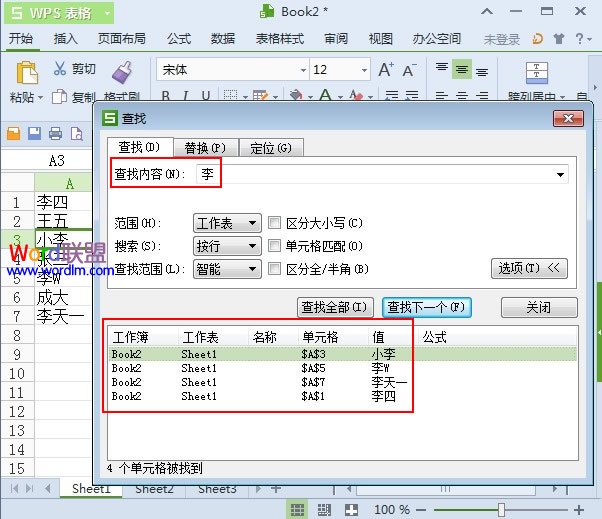
Task: Open the 插入 ribbon tab
Action: click(66, 39)
